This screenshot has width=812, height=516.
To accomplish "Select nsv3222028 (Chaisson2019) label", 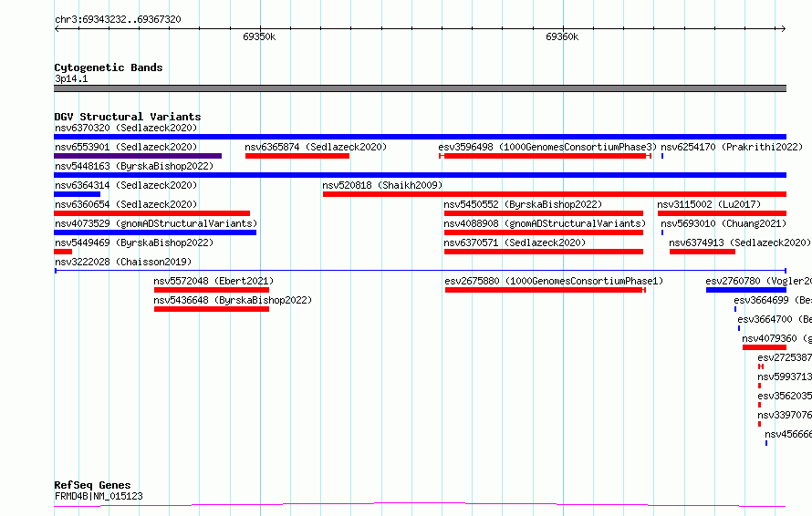I will click(123, 262).
